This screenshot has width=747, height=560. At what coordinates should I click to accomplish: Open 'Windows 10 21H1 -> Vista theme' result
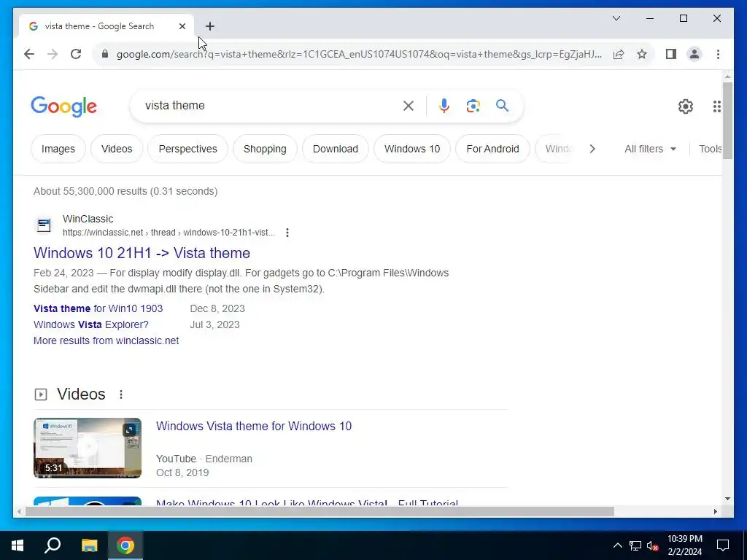142,253
